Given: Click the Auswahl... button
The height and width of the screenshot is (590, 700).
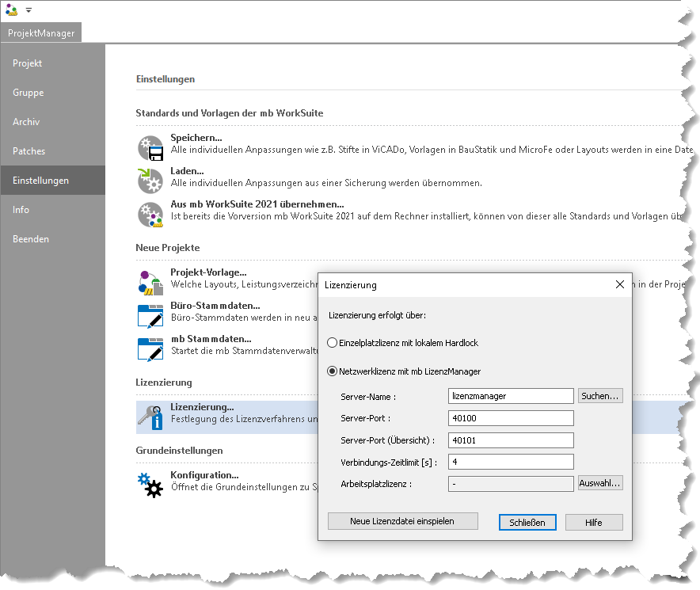Looking at the screenshot, I should (x=600, y=483).
